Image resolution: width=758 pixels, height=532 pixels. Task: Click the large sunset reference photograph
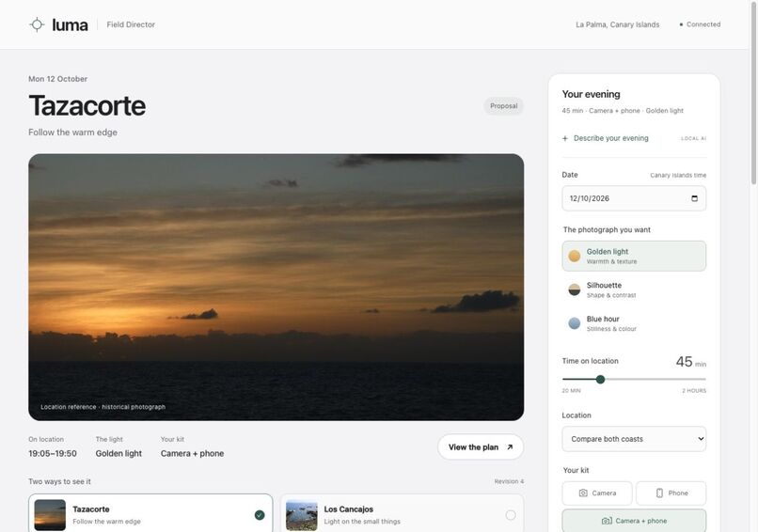[x=276, y=288]
